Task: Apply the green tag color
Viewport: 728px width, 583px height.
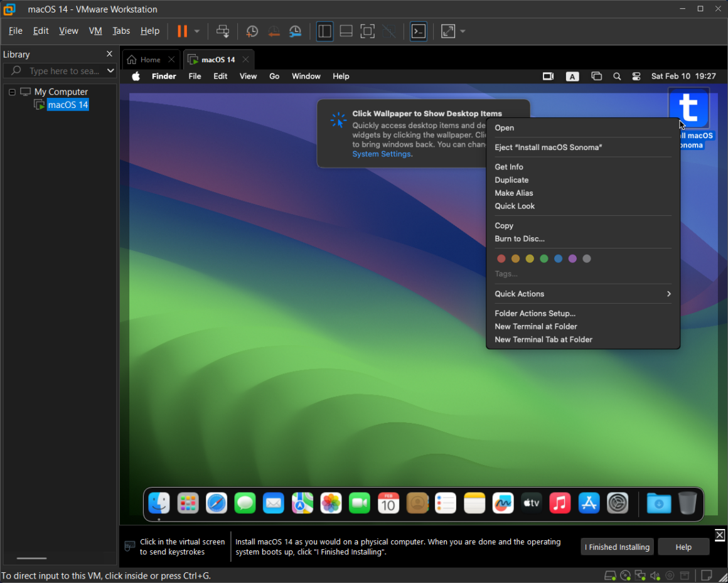Action: pyautogui.click(x=543, y=259)
